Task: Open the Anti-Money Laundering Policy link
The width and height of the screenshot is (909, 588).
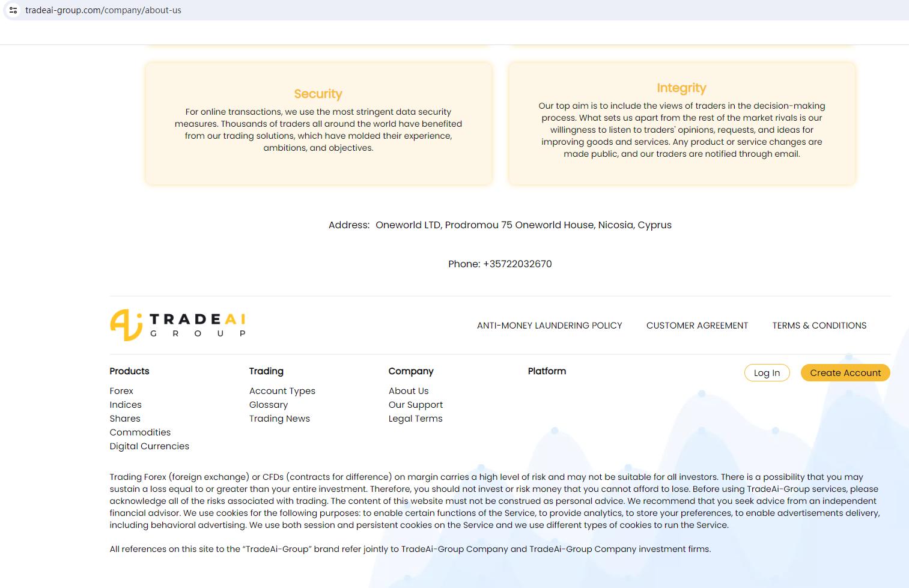Action: (549, 326)
